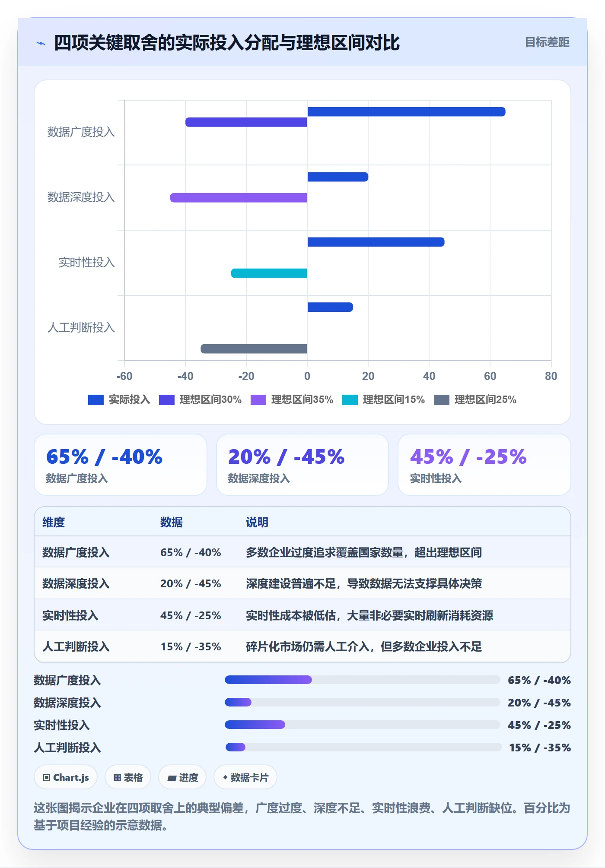Toggle the 理想区间15% cyan legend item

(x=383, y=400)
